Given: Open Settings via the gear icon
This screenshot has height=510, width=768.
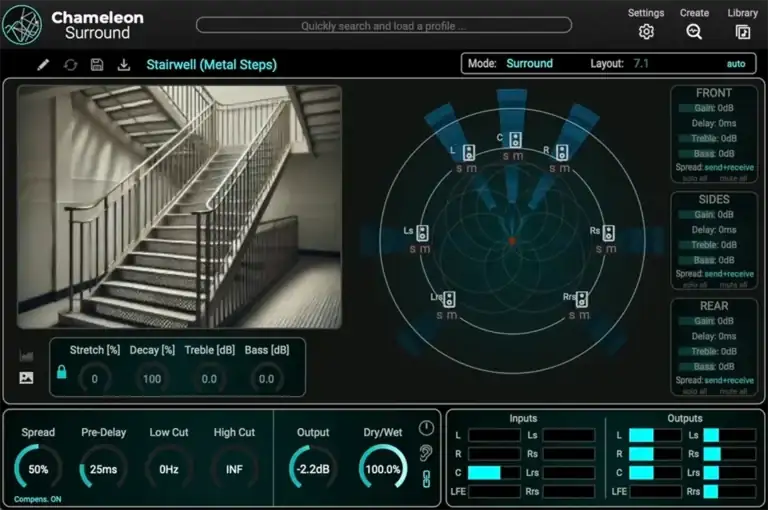Looking at the screenshot, I should point(646,32).
